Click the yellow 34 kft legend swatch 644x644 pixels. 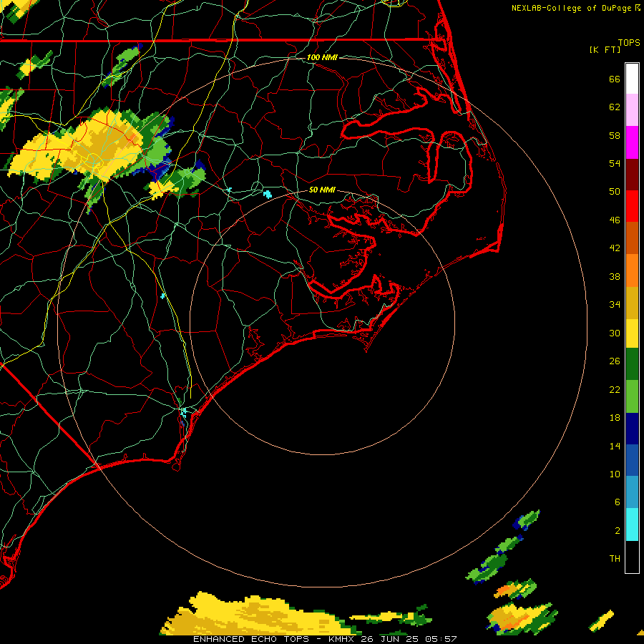coord(632,333)
